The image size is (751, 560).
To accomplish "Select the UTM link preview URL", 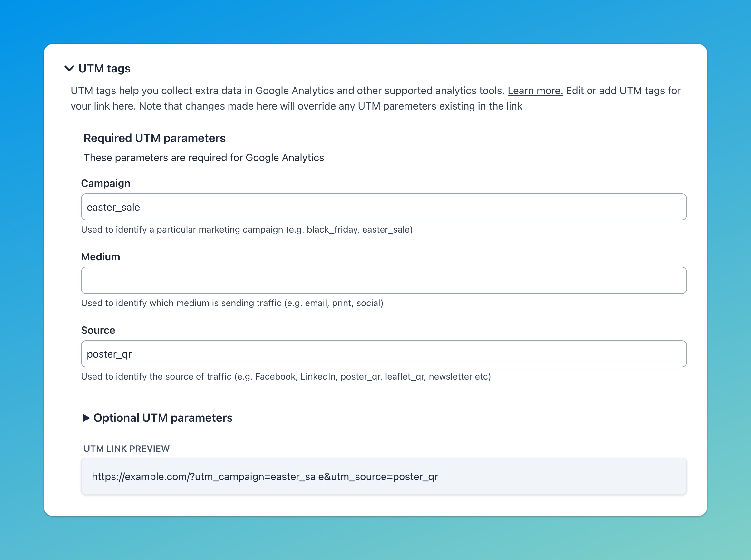I will [x=264, y=477].
